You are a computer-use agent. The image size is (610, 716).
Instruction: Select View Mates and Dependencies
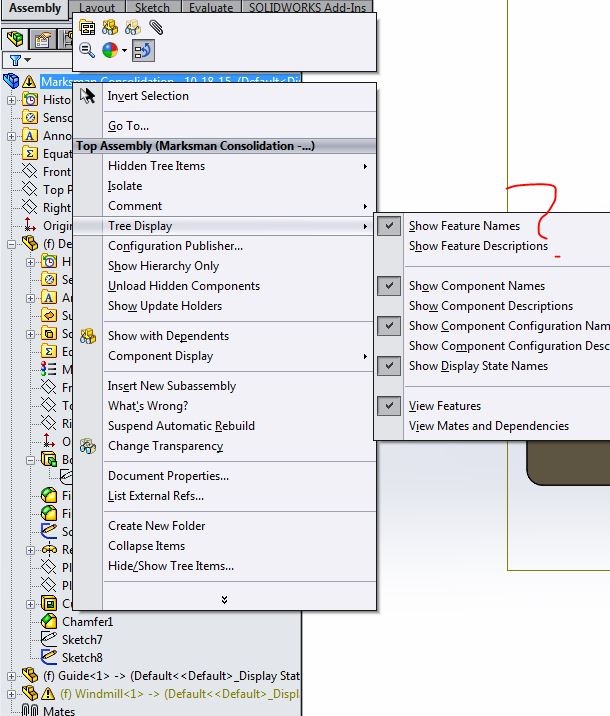489,426
